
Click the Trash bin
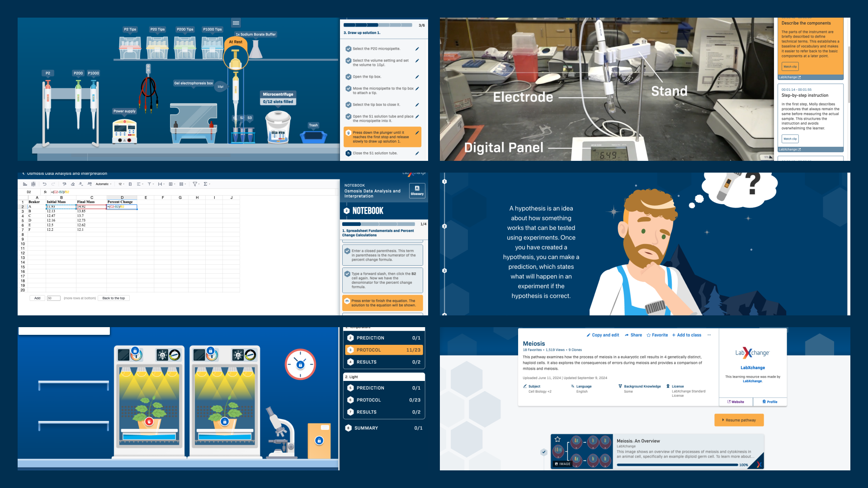click(313, 136)
